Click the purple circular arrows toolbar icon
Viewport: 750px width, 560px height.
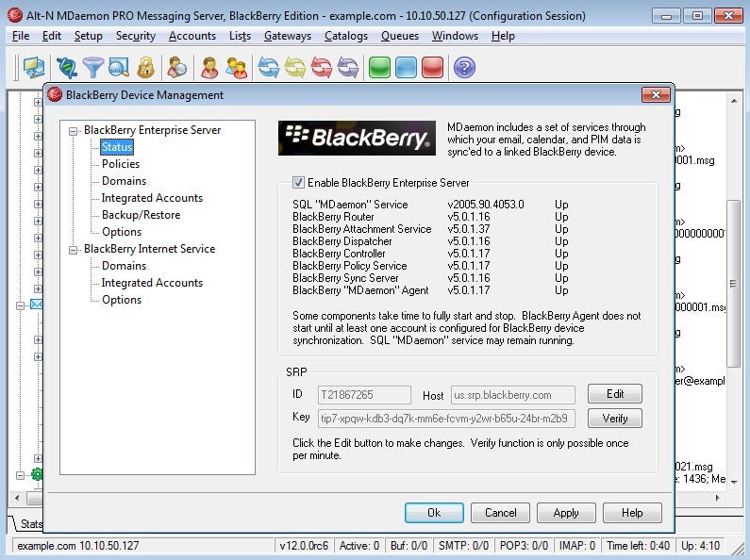[348, 67]
